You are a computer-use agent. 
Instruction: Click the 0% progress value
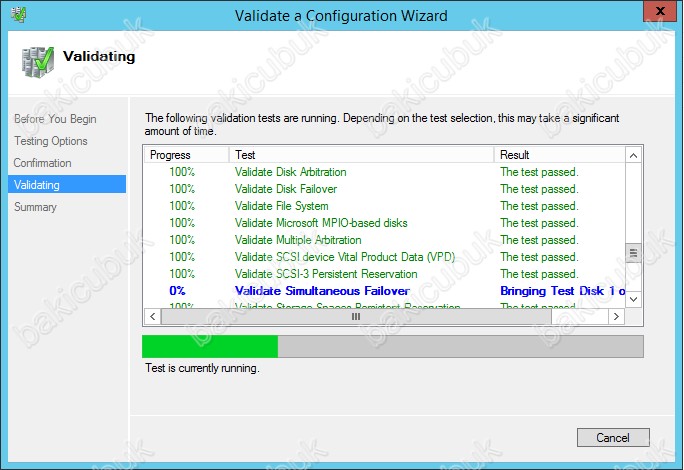coord(177,291)
